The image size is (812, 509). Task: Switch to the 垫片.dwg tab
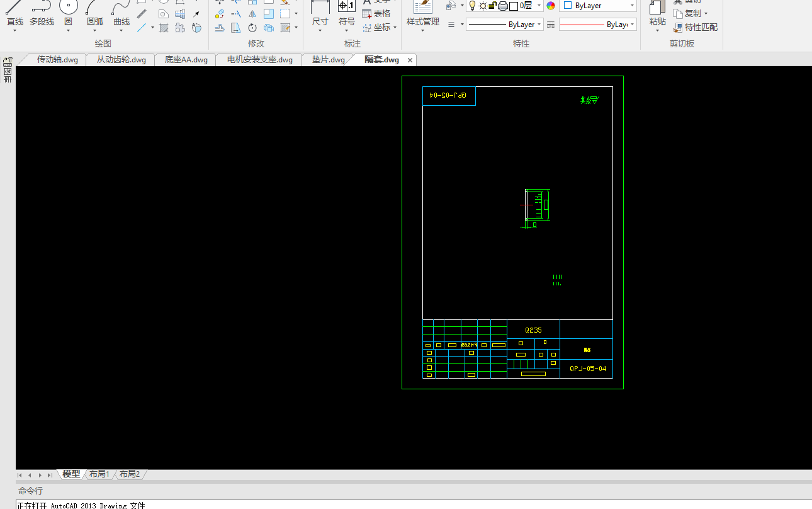pyautogui.click(x=328, y=60)
